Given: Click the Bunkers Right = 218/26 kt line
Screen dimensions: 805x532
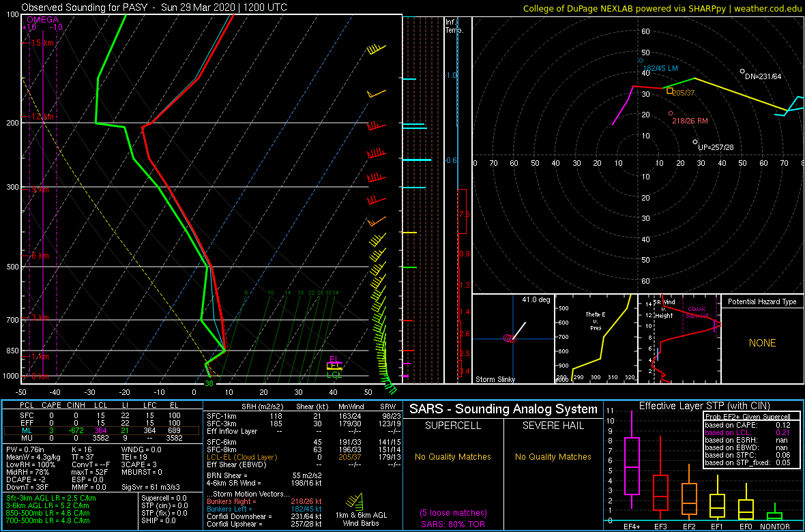Looking at the screenshot, I should click(265, 501).
